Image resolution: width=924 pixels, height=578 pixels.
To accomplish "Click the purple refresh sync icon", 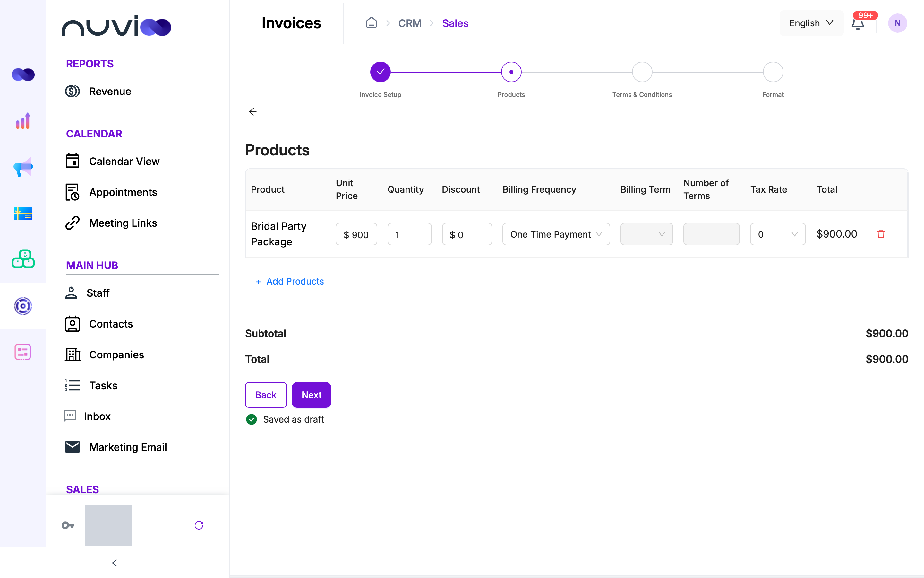I will (x=199, y=525).
